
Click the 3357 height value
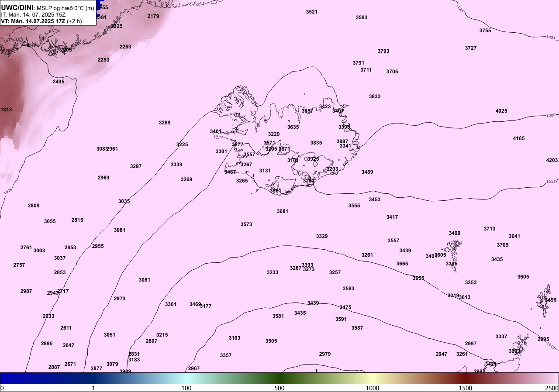(x=226, y=355)
